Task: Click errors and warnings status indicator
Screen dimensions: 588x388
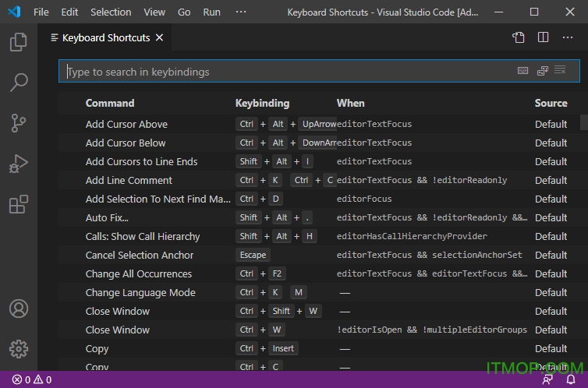Action: pyautogui.click(x=32, y=379)
